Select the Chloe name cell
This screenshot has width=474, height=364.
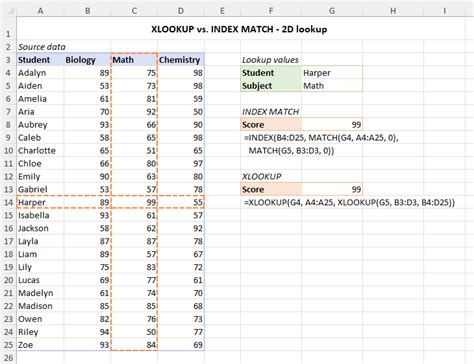[40, 164]
